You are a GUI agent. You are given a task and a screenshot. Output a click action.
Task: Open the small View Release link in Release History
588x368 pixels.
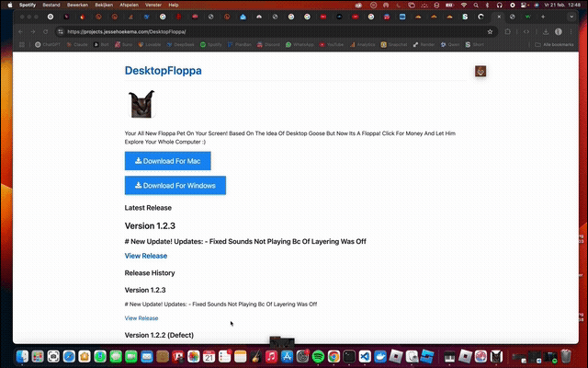141,318
